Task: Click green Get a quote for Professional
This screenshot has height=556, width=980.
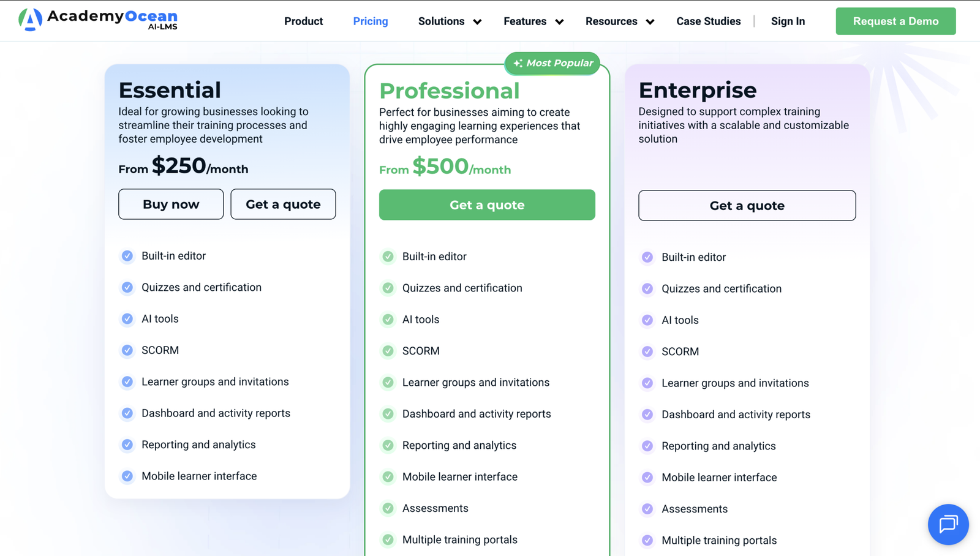Action: pos(487,205)
